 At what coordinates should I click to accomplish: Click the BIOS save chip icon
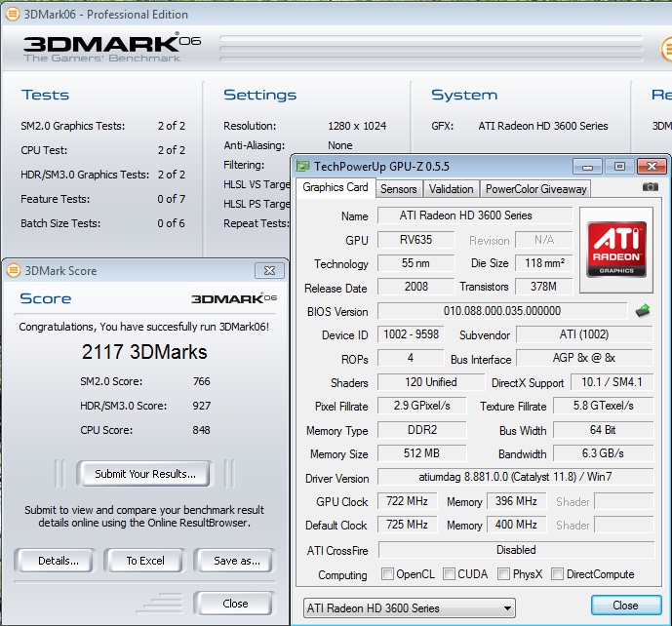(x=643, y=311)
